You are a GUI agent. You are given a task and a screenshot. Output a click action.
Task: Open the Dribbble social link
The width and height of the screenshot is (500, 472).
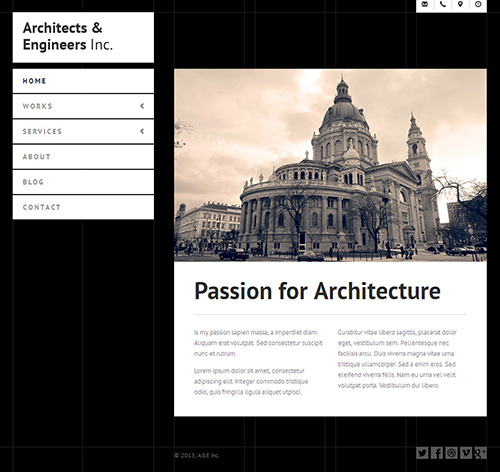(451, 453)
